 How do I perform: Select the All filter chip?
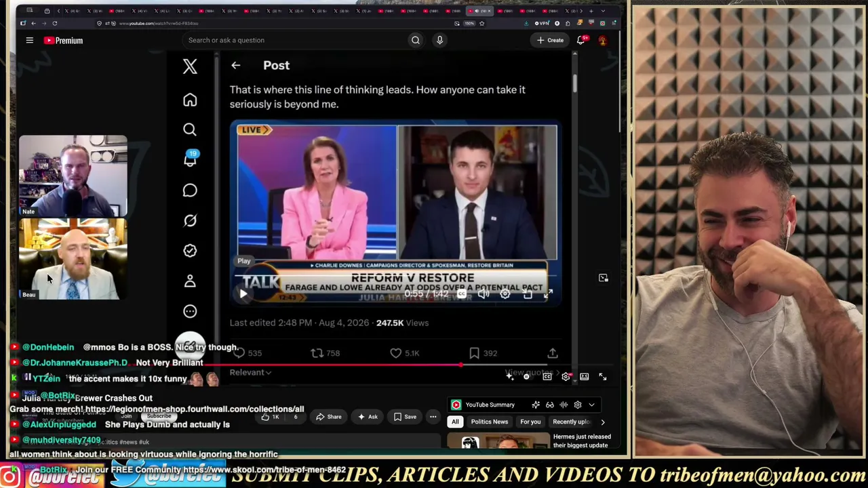[x=455, y=422]
